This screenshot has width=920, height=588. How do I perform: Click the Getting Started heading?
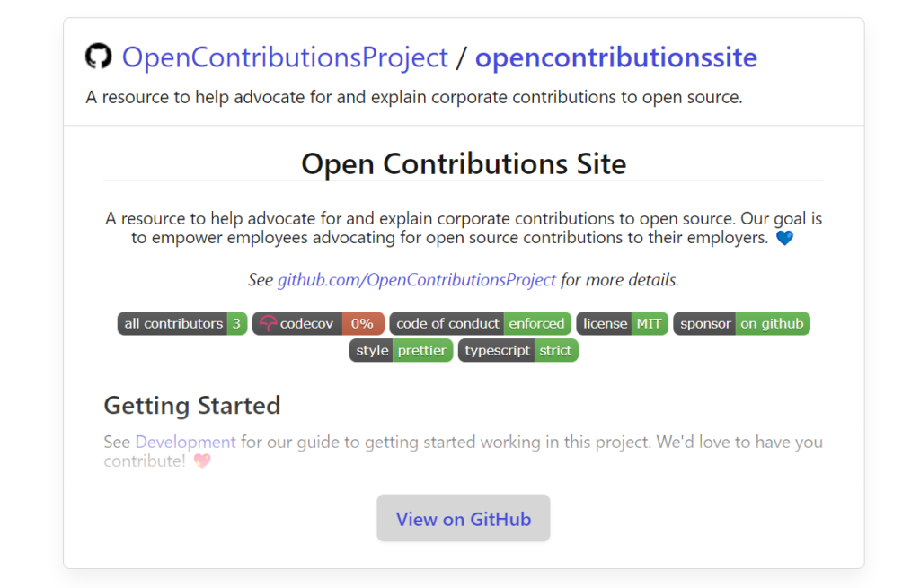(192, 406)
